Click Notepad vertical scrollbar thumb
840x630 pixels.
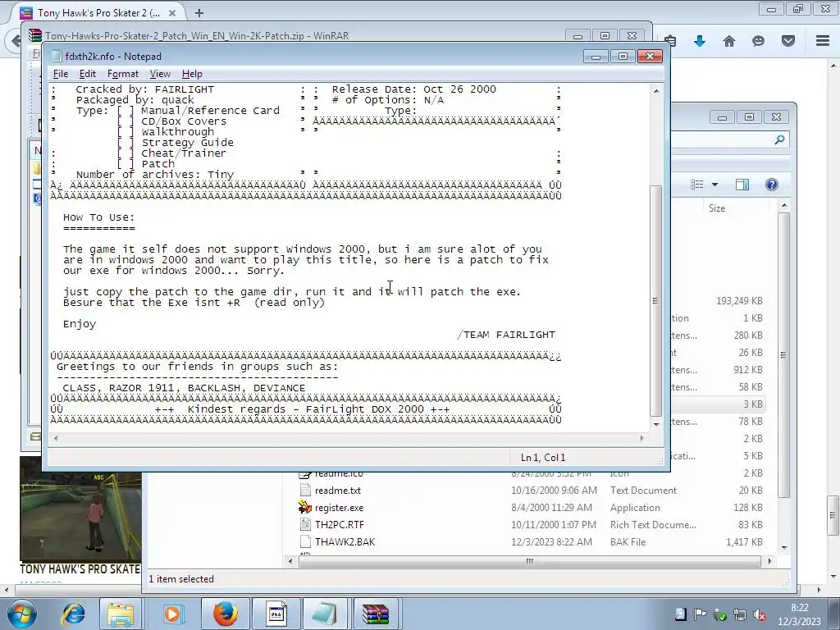[x=655, y=300]
